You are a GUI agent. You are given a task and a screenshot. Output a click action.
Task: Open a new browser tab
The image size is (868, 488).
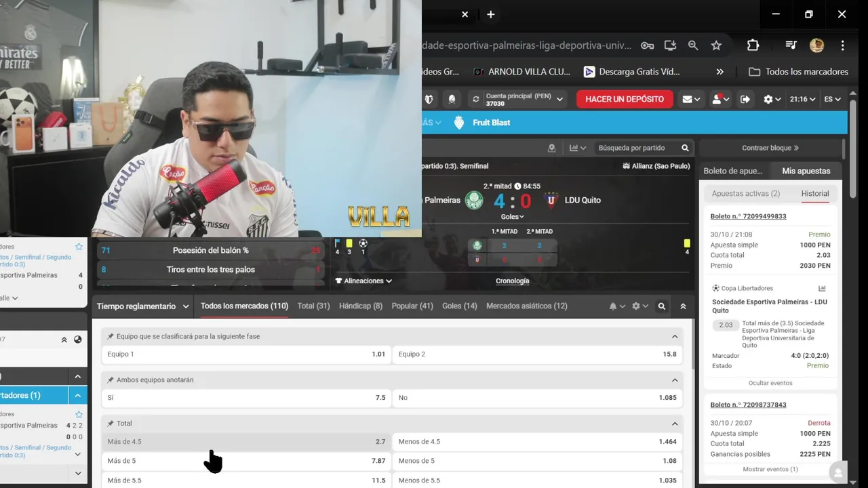pos(491,14)
